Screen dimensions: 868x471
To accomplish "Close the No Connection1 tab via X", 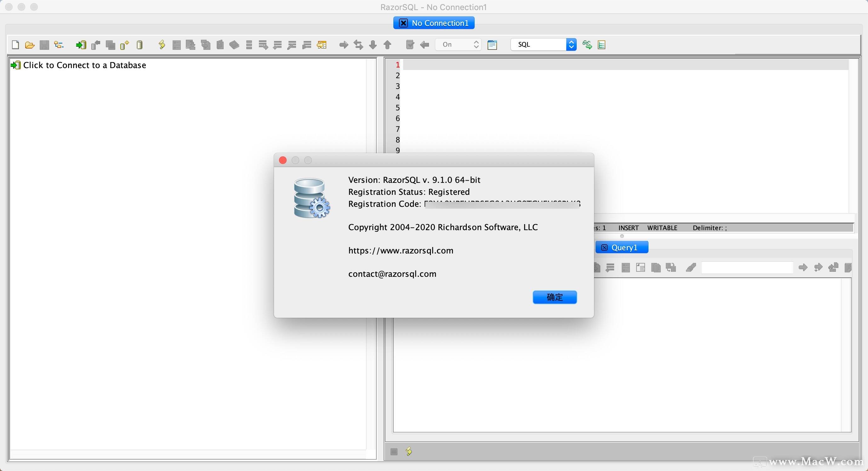I will [x=403, y=23].
